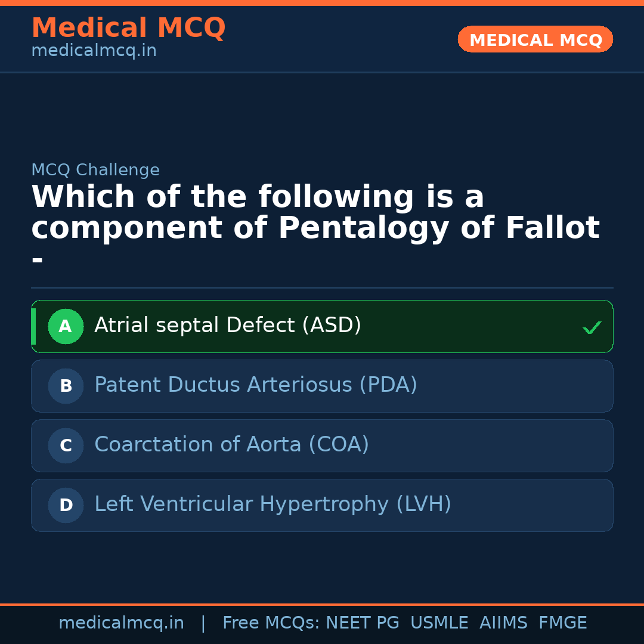
Task: Choose Patent Ductus Arteriosus (PDA) option
Action: (x=256, y=385)
